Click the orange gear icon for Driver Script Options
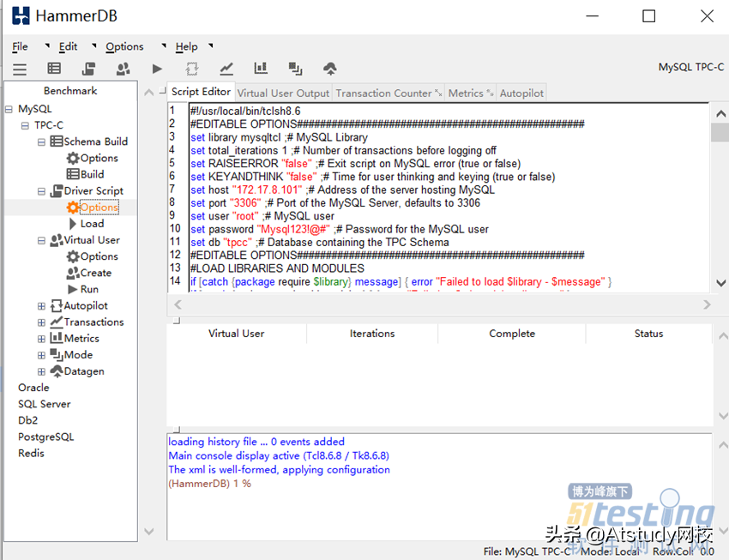This screenshot has width=729, height=560. 73,208
